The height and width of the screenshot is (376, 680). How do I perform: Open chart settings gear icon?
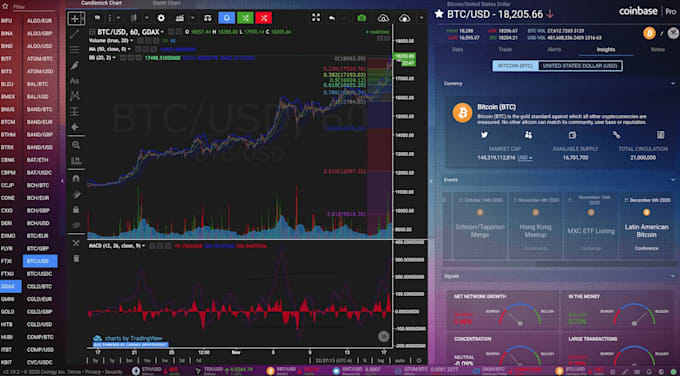coord(161,18)
